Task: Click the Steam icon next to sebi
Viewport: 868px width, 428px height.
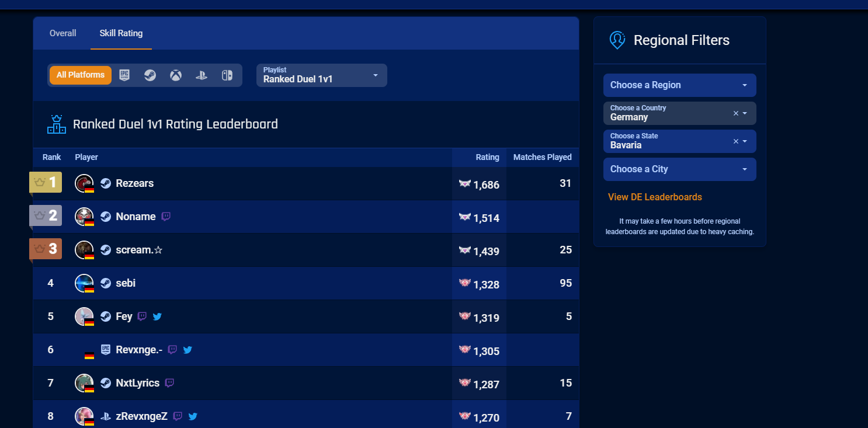Action: [x=105, y=283]
